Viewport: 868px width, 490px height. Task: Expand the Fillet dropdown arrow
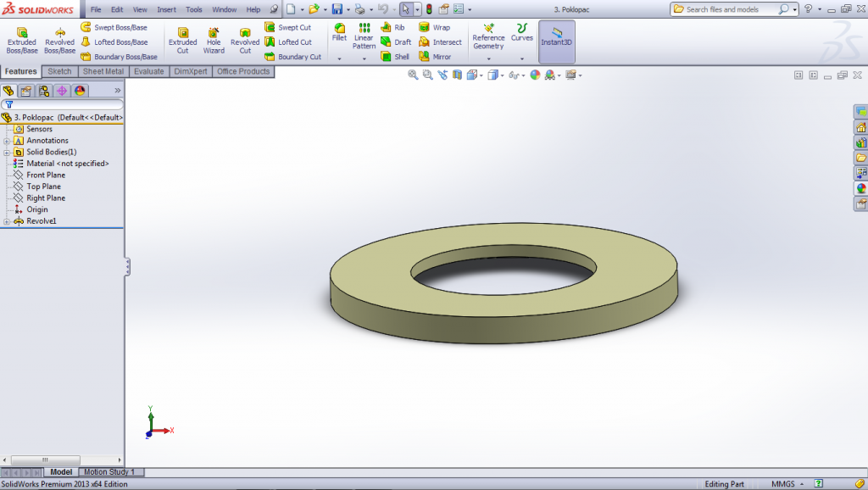(339, 58)
